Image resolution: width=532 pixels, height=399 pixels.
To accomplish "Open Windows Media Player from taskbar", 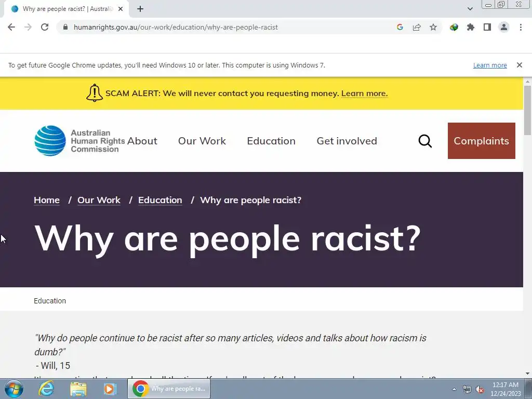I will pyautogui.click(x=110, y=389).
